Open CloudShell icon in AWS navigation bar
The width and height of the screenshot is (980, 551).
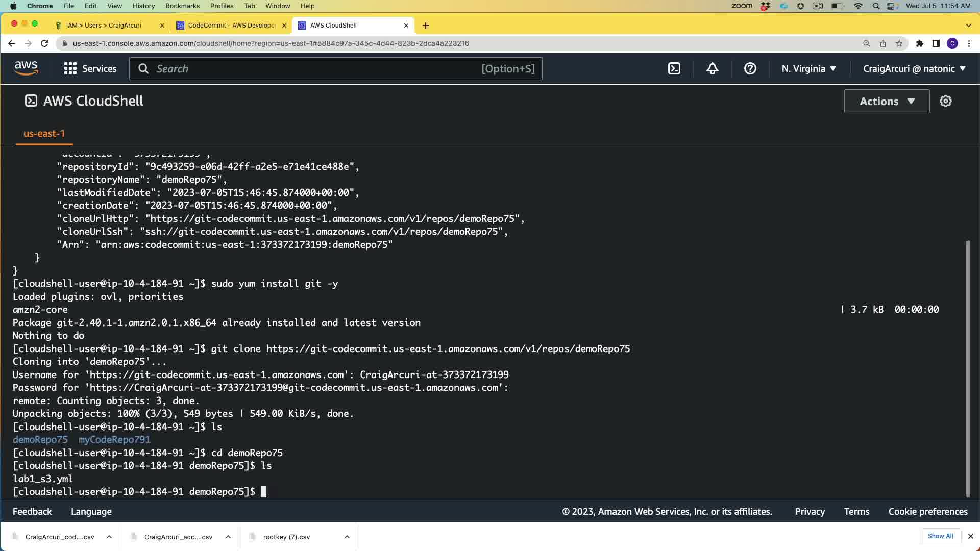tap(674, 69)
